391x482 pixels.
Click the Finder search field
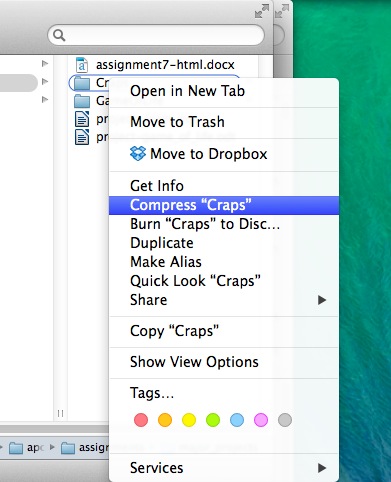156,35
